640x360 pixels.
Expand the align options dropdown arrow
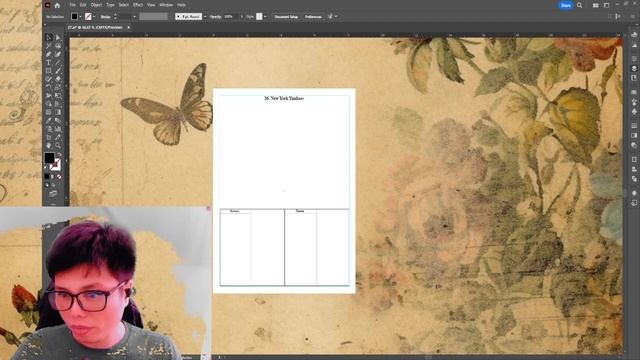point(336,17)
